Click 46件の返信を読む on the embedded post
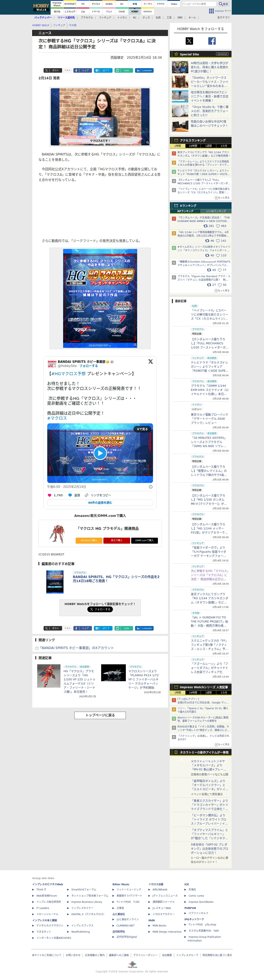 100,502
